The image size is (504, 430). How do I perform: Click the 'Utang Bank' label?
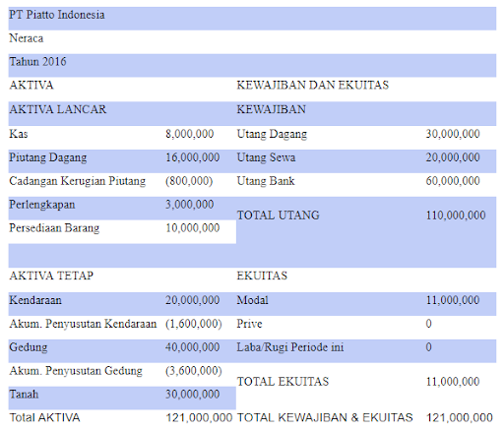click(266, 181)
